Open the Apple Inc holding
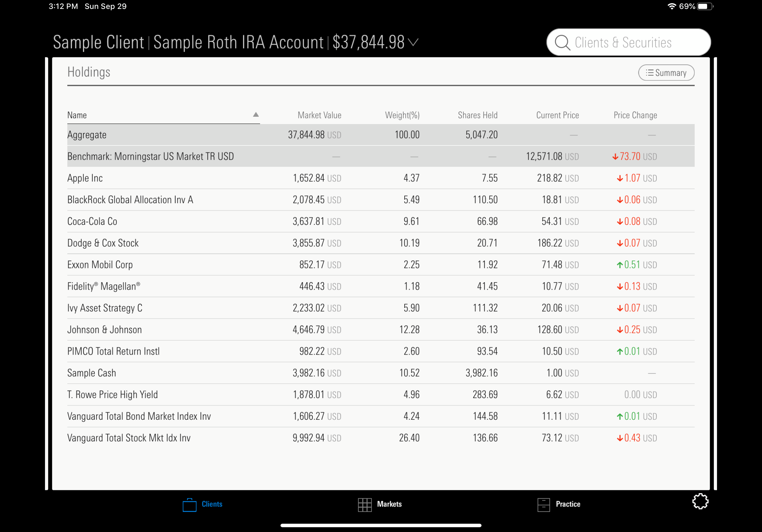The height and width of the screenshot is (532, 762). tap(381, 178)
